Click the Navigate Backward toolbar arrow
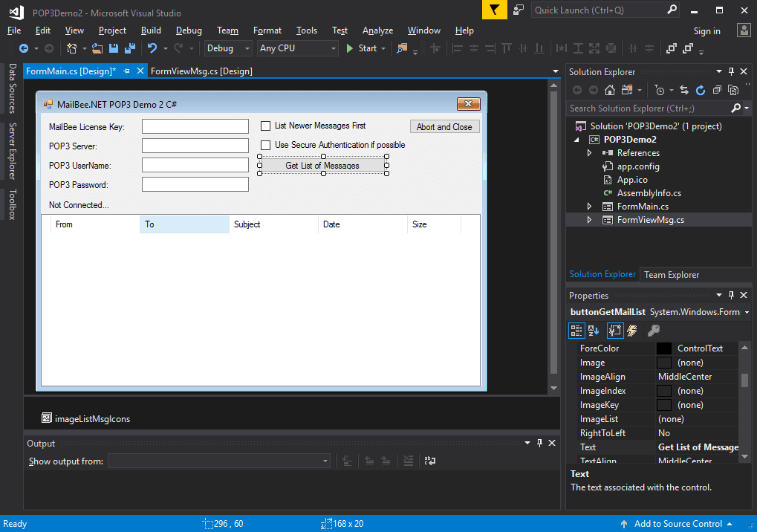Image resolution: width=757 pixels, height=532 pixels. point(23,48)
